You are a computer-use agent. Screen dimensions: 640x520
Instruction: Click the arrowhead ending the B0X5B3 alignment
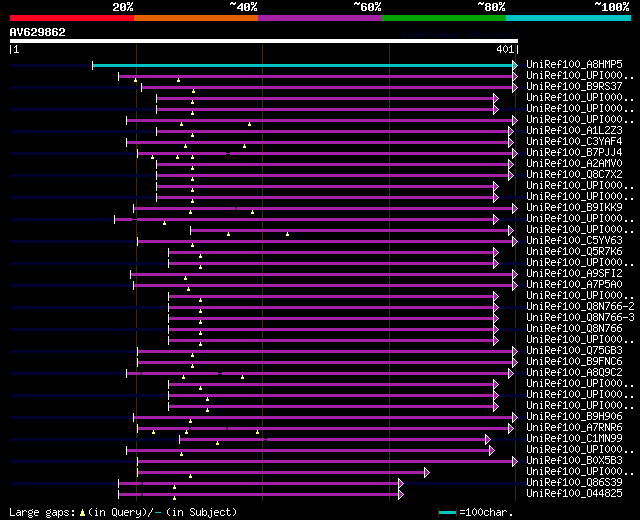click(515, 462)
